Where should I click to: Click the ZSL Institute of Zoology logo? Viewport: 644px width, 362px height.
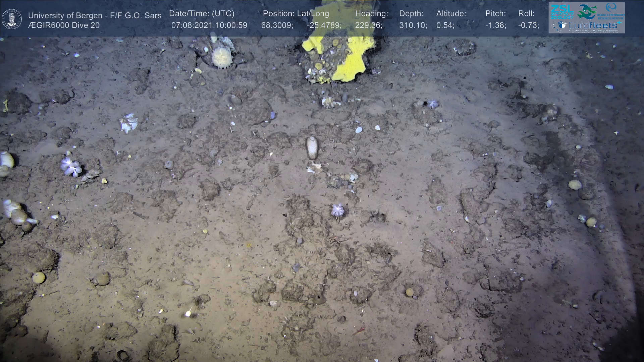point(562,11)
